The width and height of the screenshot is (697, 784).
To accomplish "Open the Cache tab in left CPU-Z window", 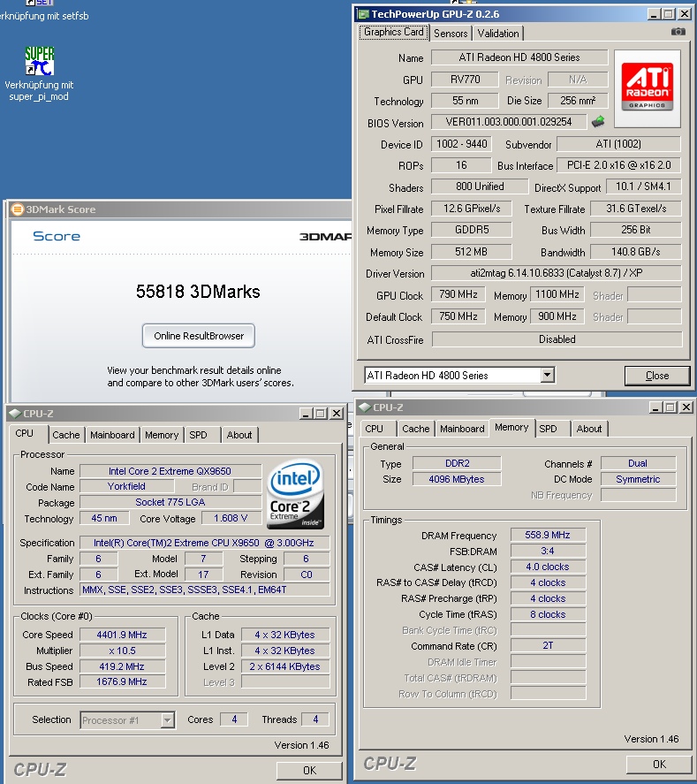I will pyautogui.click(x=66, y=435).
